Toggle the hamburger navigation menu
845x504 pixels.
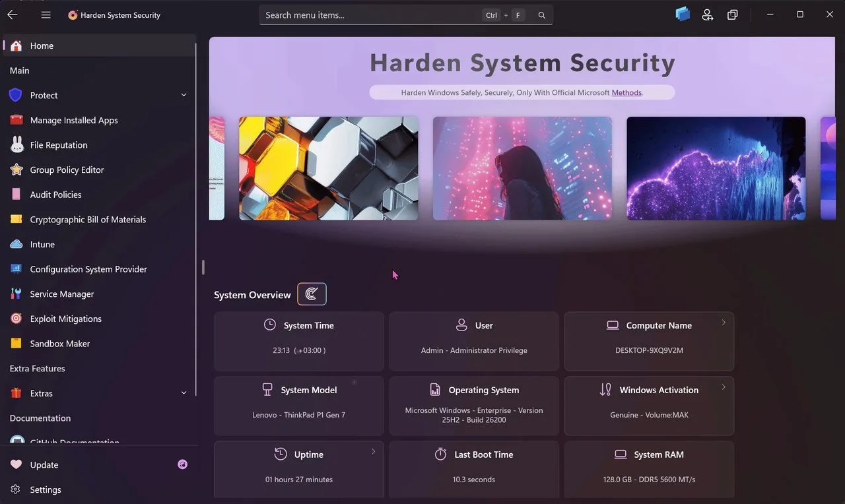coord(46,15)
